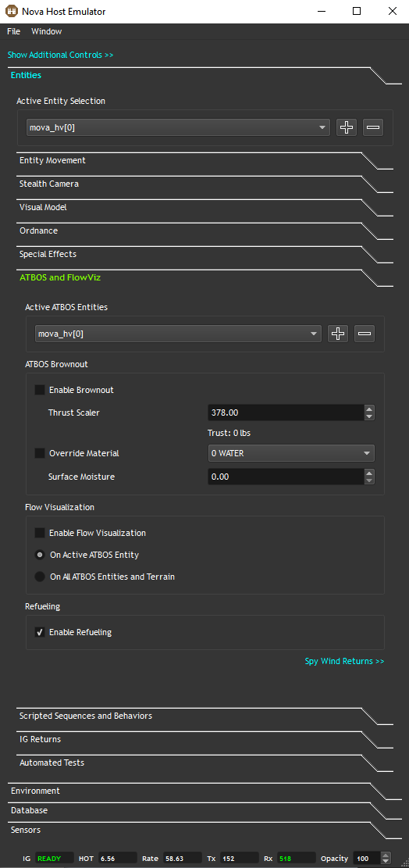Uncheck Enable Refueling

[40, 631]
